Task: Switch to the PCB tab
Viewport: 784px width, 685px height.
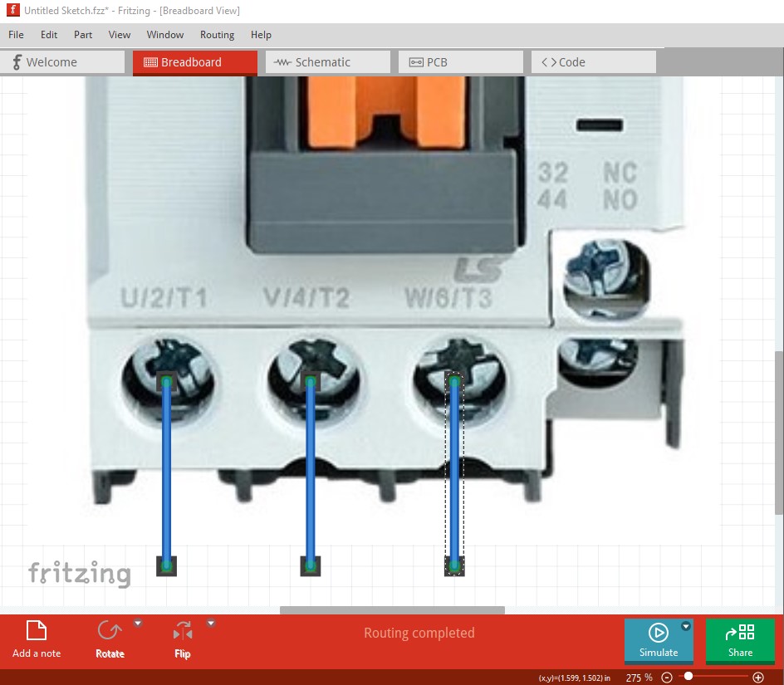Action: coord(460,62)
